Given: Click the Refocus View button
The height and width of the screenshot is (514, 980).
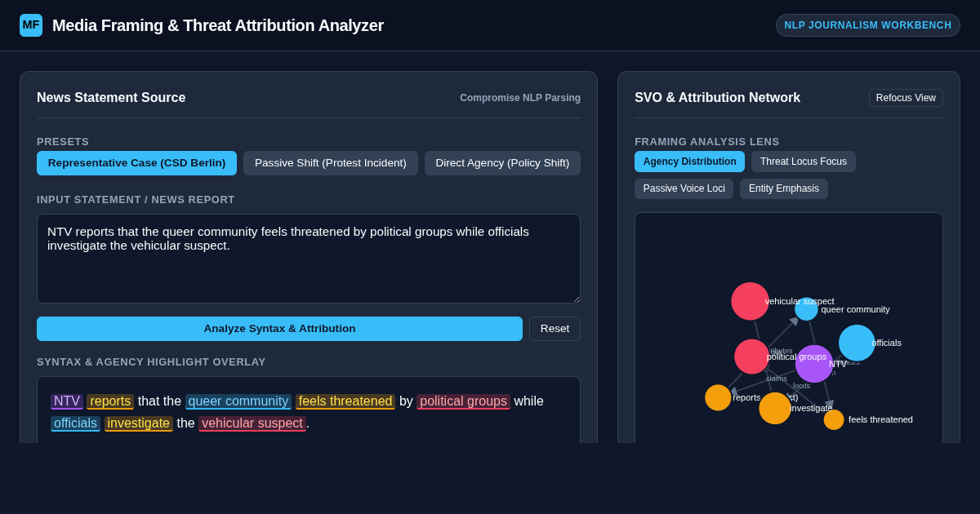Looking at the screenshot, I should click(906, 98).
